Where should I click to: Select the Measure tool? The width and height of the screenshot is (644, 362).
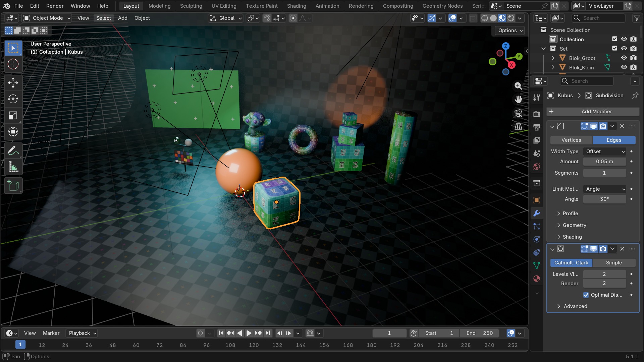(13, 167)
